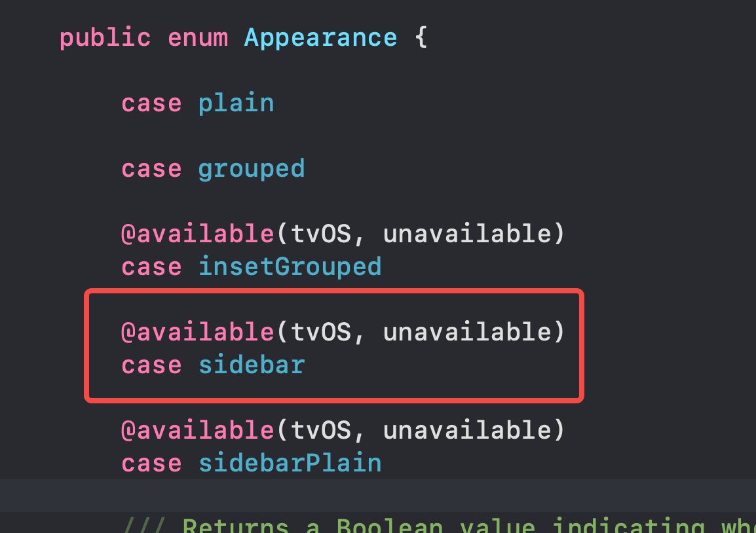This screenshot has height=533, width=756.
Task: Click '@available' above the sidebarPlain case
Action: pos(197,430)
